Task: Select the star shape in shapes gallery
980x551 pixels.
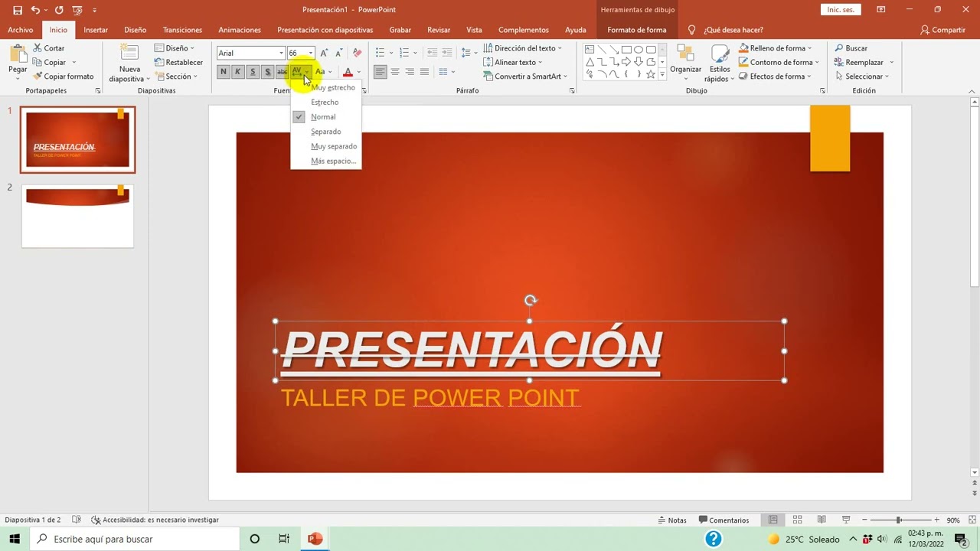Action: [651, 74]
